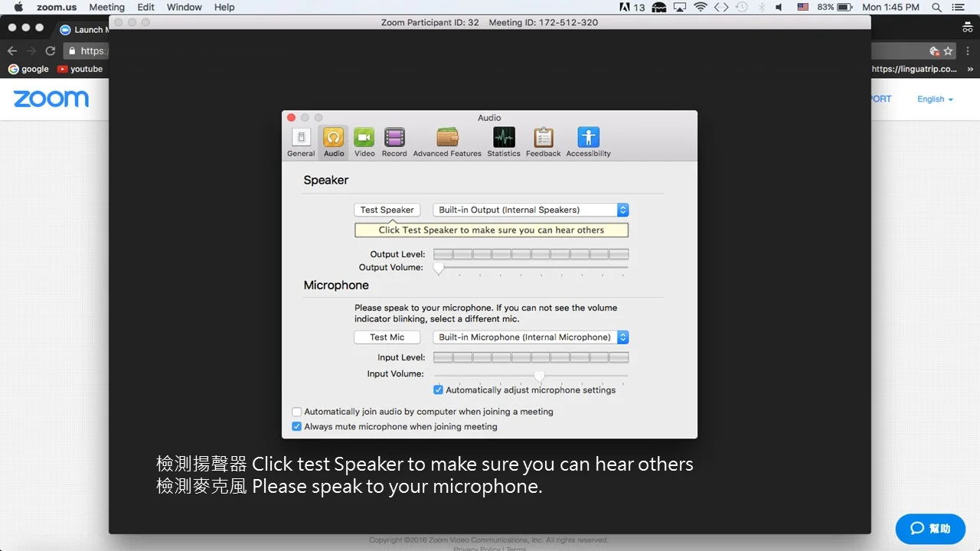Viewport: 980px width, 551px height.
Task: Click the Test Speaker button
Action: coord(387,210)
